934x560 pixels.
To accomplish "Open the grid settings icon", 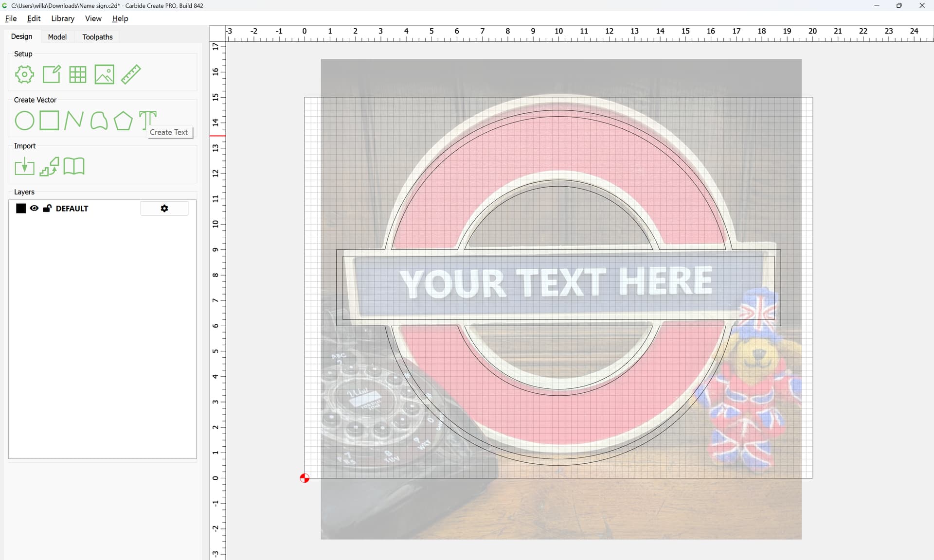I will 77,74.
